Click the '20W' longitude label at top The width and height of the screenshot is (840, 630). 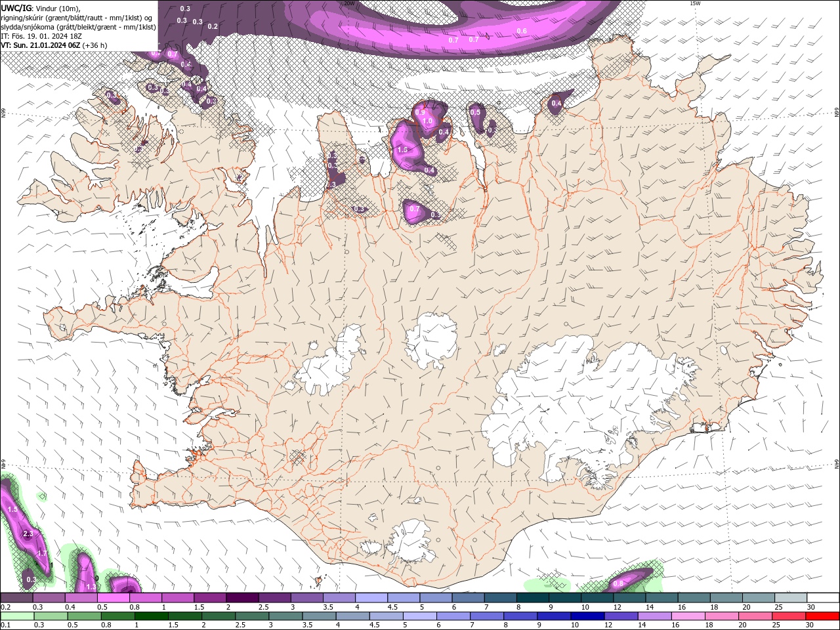349,3
